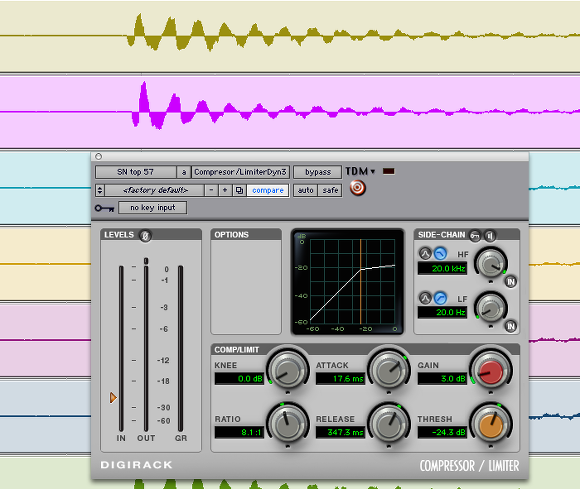Viewport: 580px width, 489px height.
Task: Click the HF frequency knob
Action: tap(491, 263)
